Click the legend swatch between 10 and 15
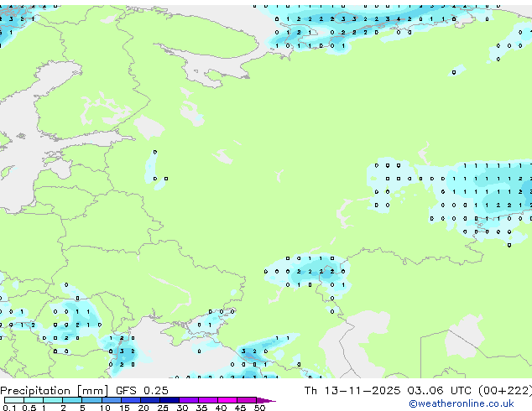The width and height of the screenshot is (532, 411). coord(112,400)
